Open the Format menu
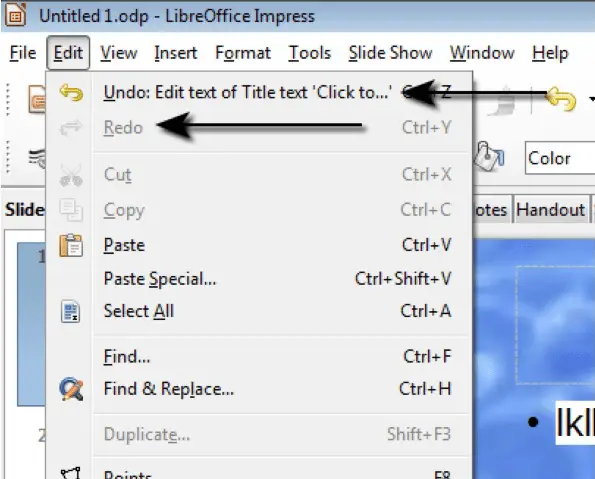The image size is (595, 479). point(243,53)
